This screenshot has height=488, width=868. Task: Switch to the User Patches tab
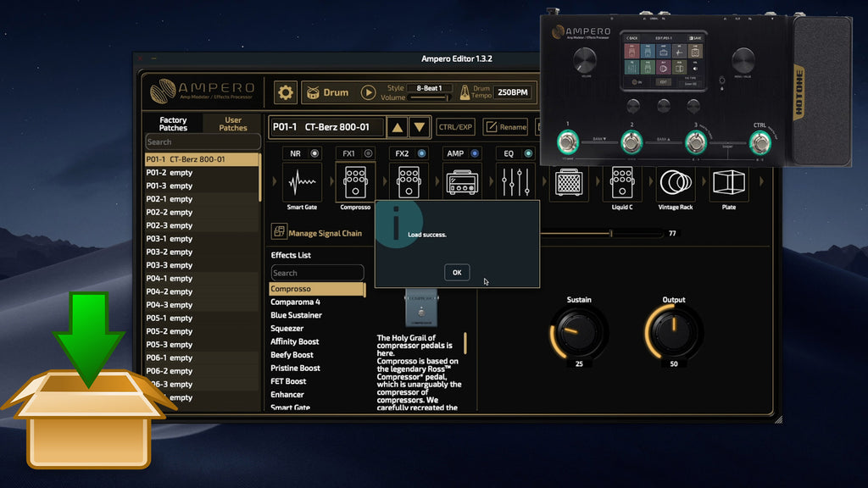coord(233,124)
